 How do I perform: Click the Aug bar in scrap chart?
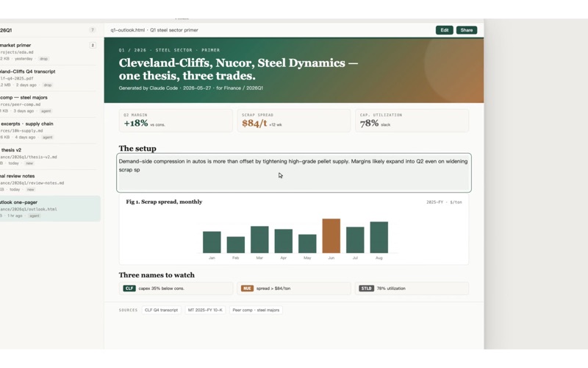[379, 237]
